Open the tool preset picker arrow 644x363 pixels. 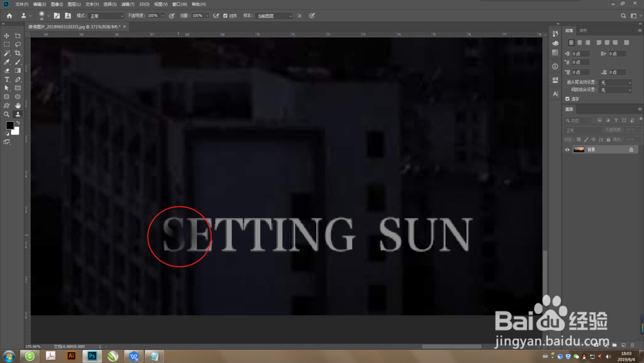coord(30,16)
